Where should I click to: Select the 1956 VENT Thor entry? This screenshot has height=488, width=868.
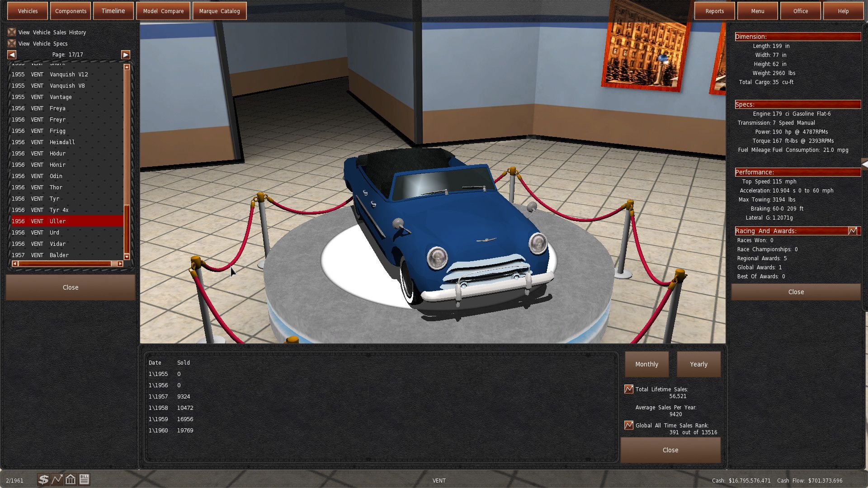coord(56,187)
